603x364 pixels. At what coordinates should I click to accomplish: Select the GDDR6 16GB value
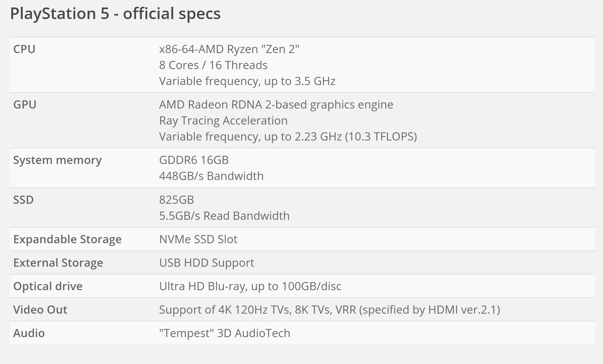(194, 160)
